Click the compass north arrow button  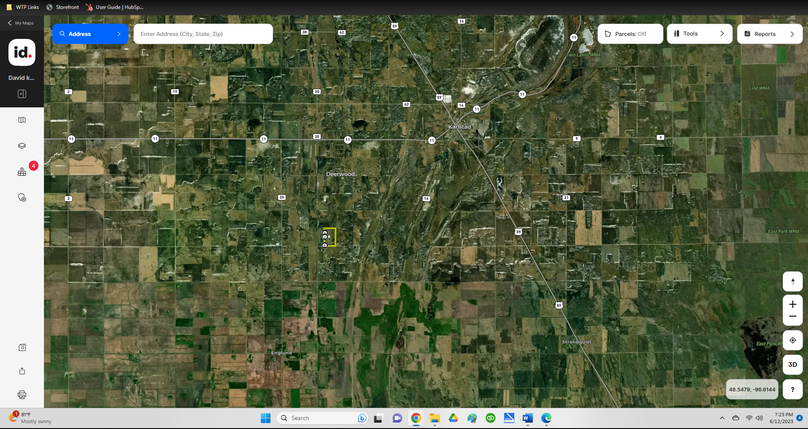[792, 281]
